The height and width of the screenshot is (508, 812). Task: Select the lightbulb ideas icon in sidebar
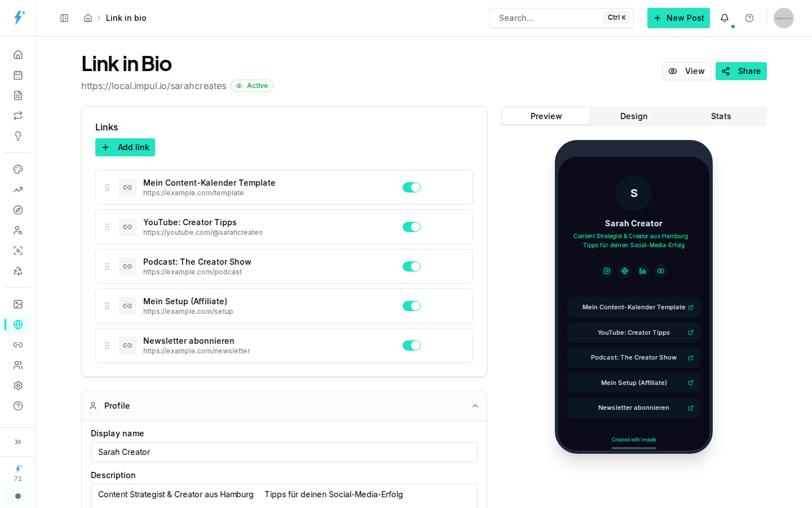click(17, 136)
